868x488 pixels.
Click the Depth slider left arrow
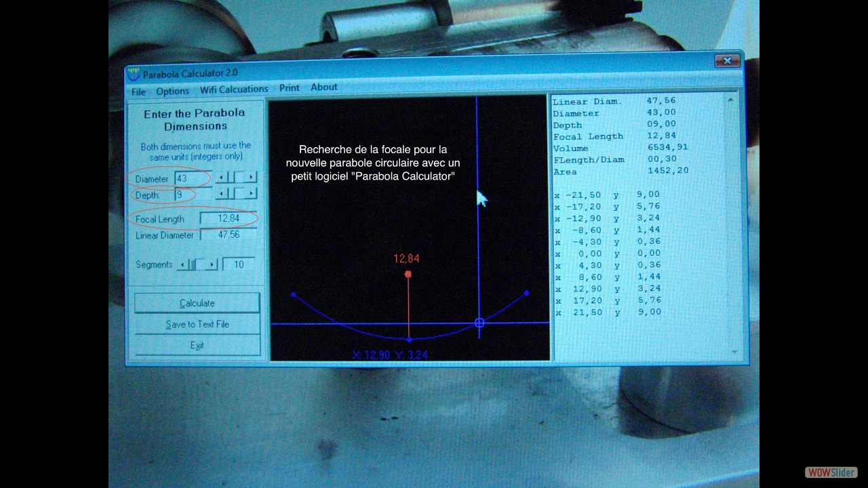point(221,194)
